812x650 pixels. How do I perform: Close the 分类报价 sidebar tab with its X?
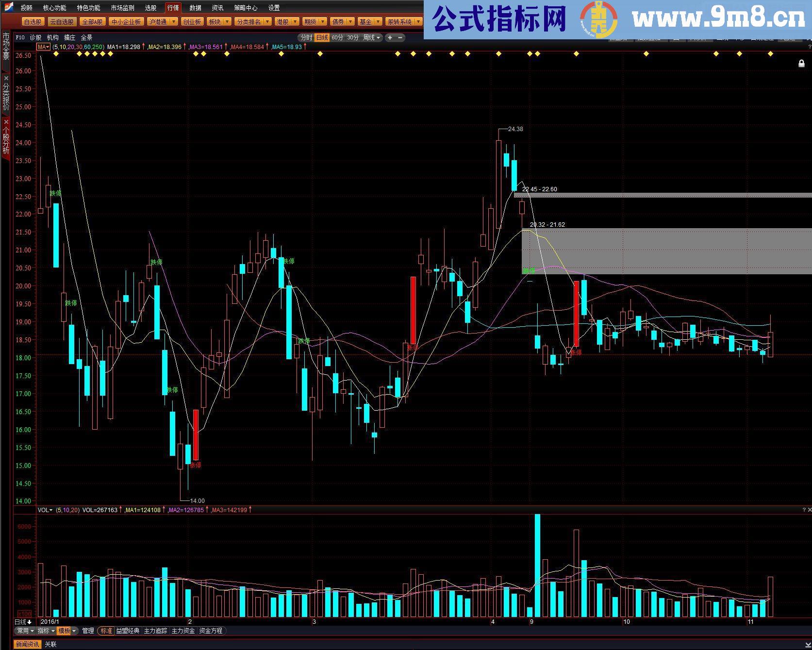pos(6,78)
